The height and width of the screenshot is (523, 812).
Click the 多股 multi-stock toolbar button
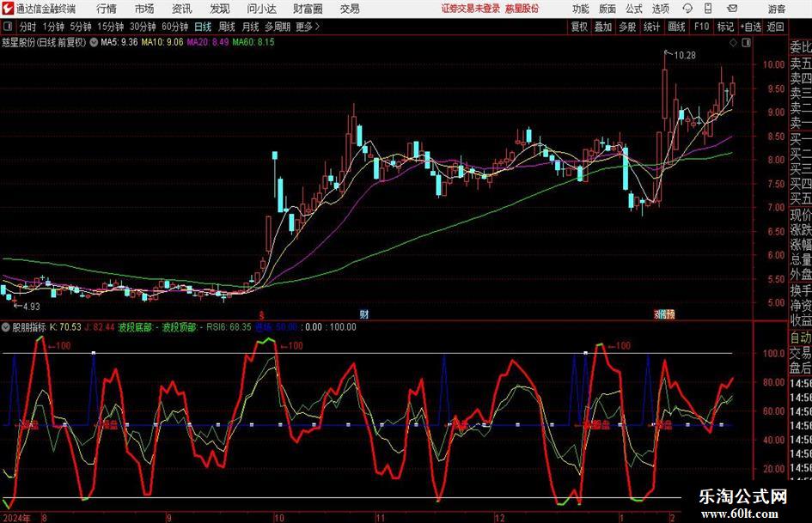pyautogui.click(x=627, y=27)
